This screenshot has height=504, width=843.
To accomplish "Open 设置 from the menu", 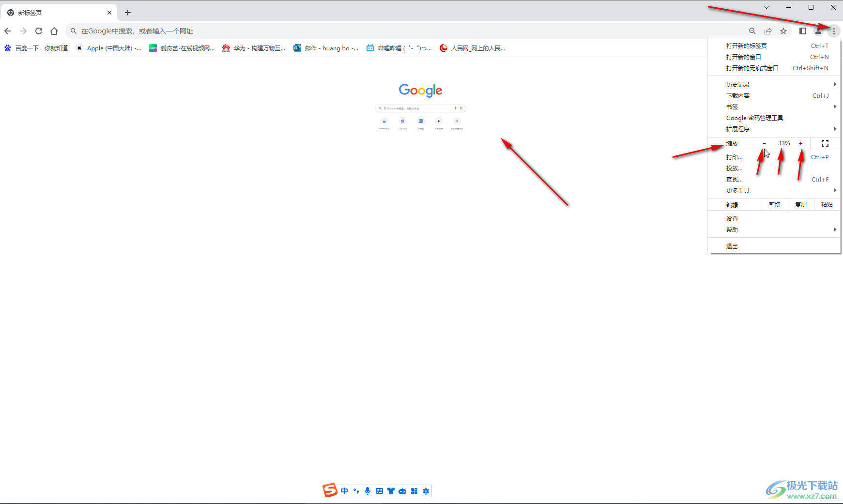I will pos(774,219).
